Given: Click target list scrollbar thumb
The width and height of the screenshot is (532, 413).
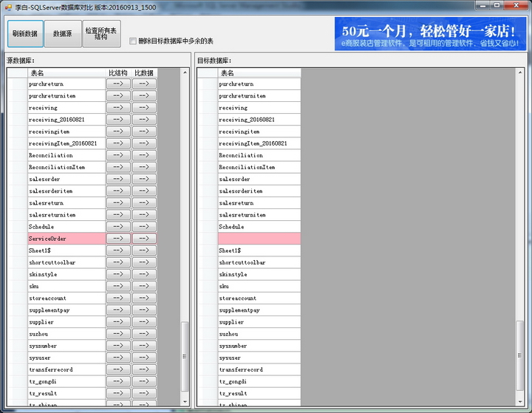Looking at the screenshot, I should 519,355.
